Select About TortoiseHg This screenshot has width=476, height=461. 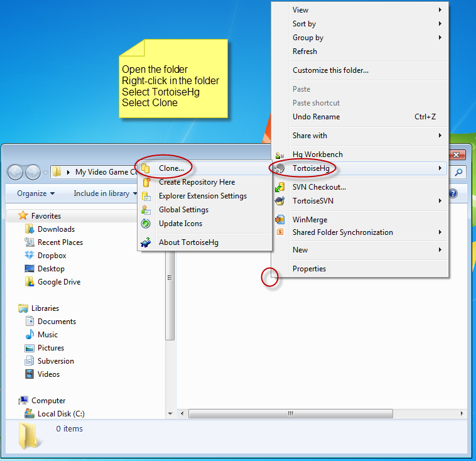205,242
